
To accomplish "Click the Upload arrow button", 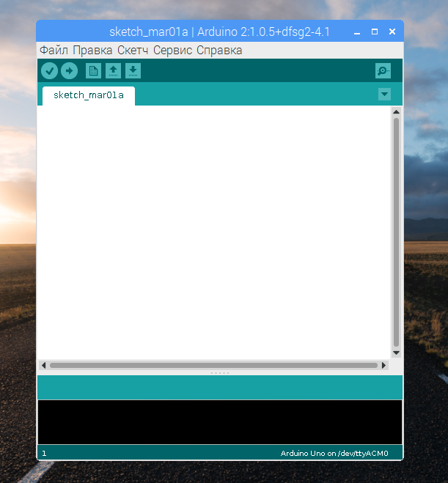I will [70, 71].
